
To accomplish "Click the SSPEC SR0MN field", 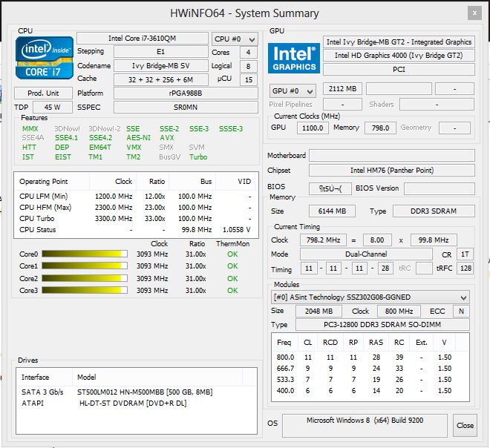I will tap(186, 107).
